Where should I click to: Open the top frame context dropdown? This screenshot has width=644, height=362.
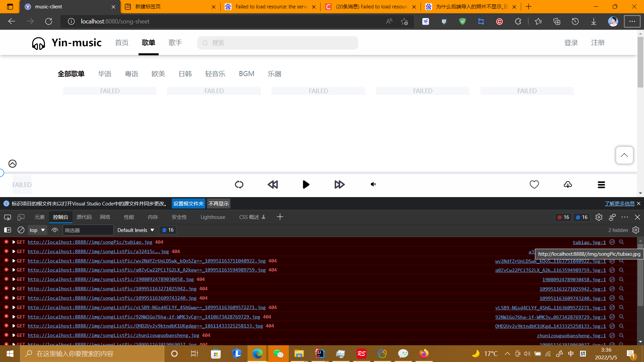pos(37,230)
